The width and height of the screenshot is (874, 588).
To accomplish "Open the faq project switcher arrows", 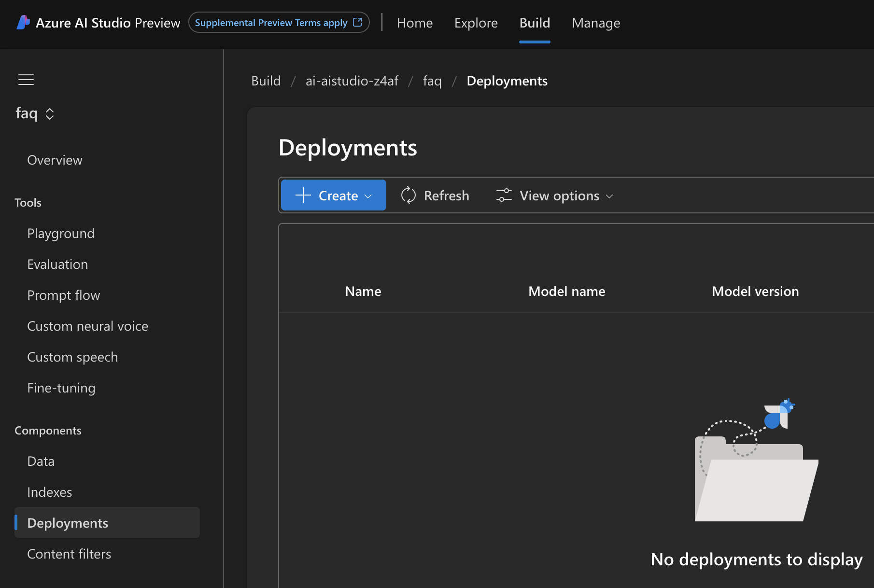I will [50, 114].
